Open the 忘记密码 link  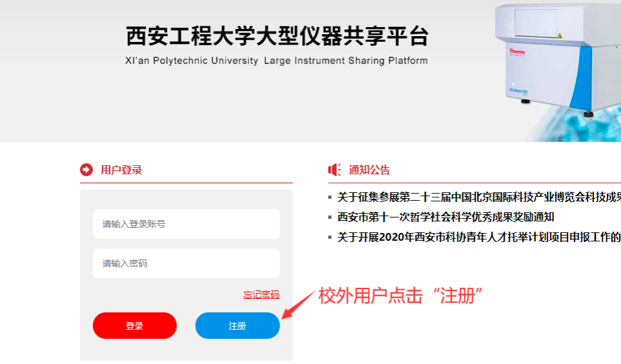(x=261, y=294)
